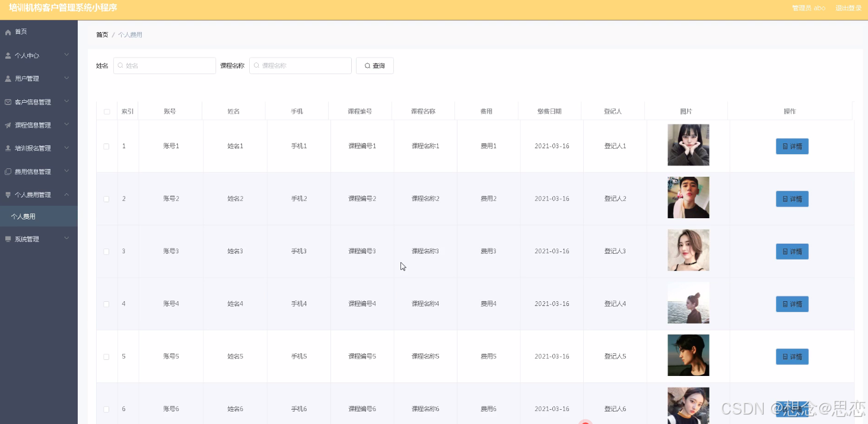Check the checkbox for row 账号4

(107, 304)
